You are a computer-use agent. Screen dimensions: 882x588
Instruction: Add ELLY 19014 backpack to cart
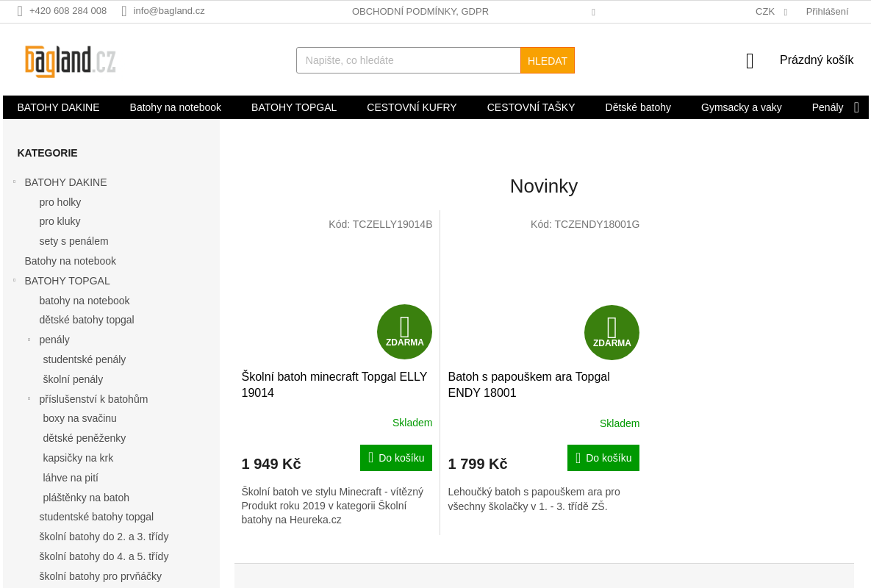tap(396, 458)
